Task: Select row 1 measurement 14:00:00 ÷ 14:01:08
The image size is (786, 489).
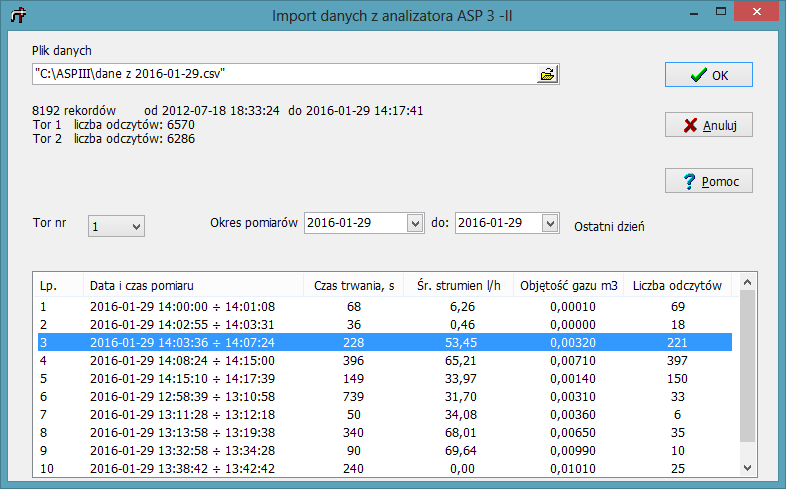Action: pyautogui.click(x=385, y=307)
